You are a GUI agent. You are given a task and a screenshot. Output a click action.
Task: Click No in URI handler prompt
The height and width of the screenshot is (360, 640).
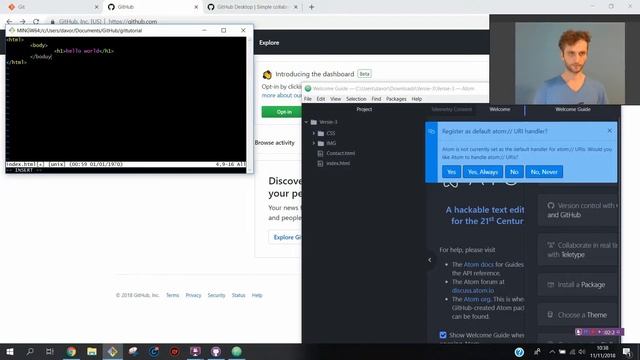pos(514,172)
